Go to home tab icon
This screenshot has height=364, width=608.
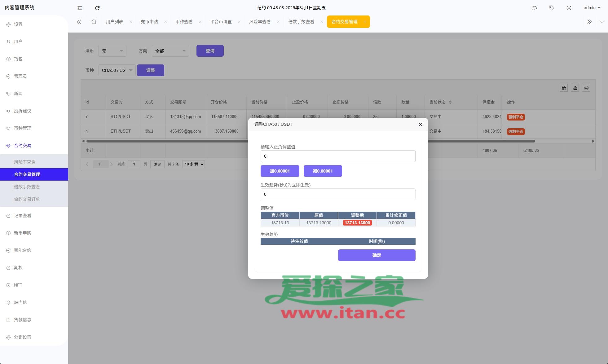coord(94,22)
